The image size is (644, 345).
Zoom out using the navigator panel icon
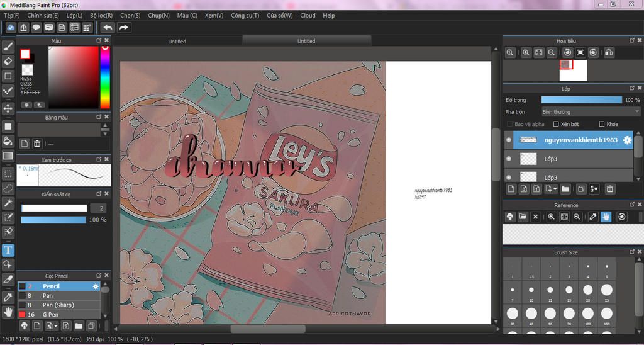point(552,53)
